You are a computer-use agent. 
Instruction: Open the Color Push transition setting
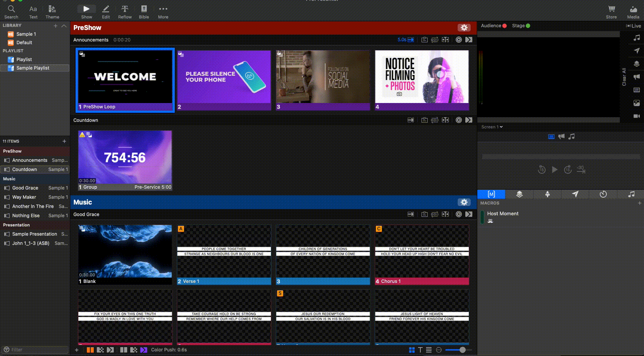(169, 350)
